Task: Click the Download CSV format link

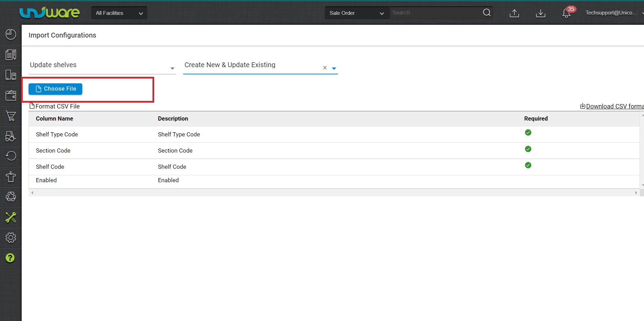Action: pos(613,106)
